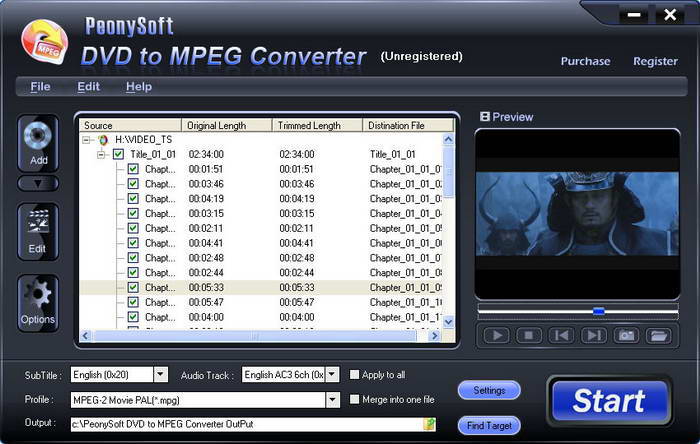Take a snapshot with the camera icon
700x444 pixels.
pos(626,335)
